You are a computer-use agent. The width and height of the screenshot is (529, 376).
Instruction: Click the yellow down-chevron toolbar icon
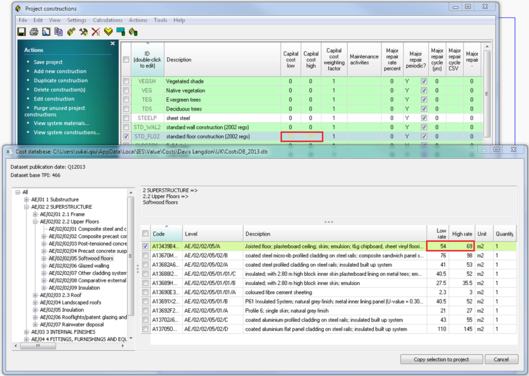[x=108, y=32]
